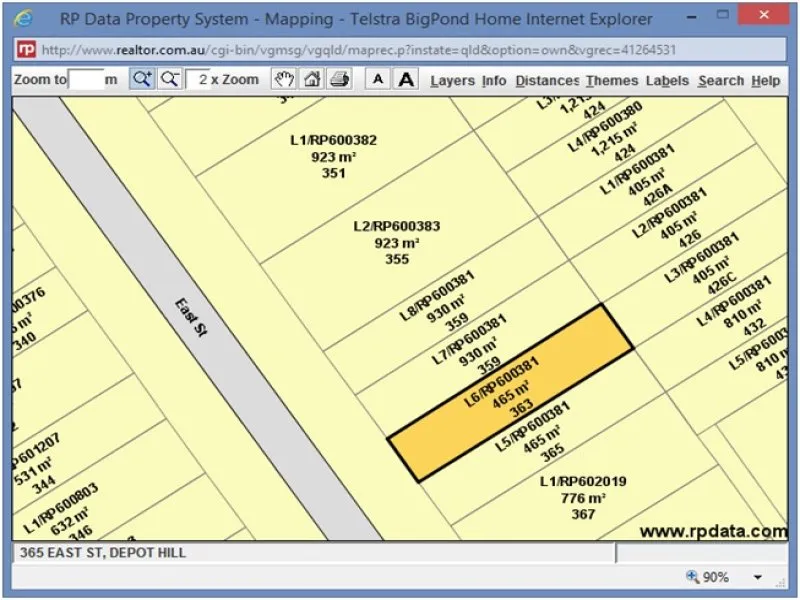Toggle the Layers display
Viewport: 800px width, 600px height.
click(452, 81)
